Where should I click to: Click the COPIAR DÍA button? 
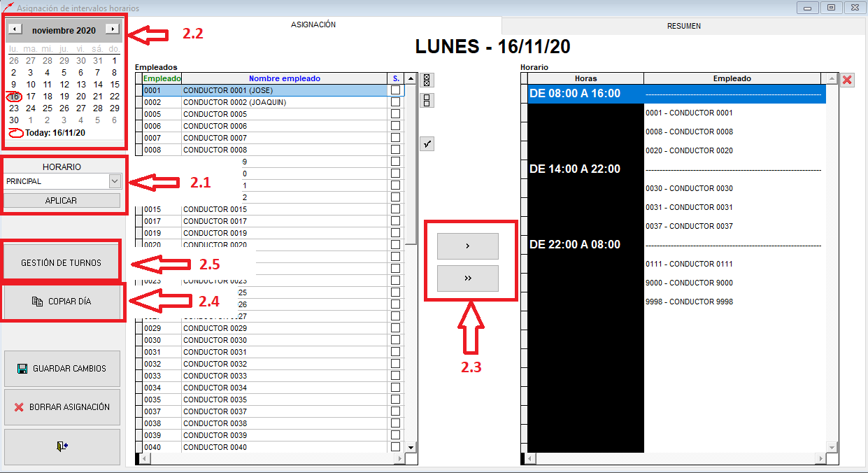coord(62,302)
